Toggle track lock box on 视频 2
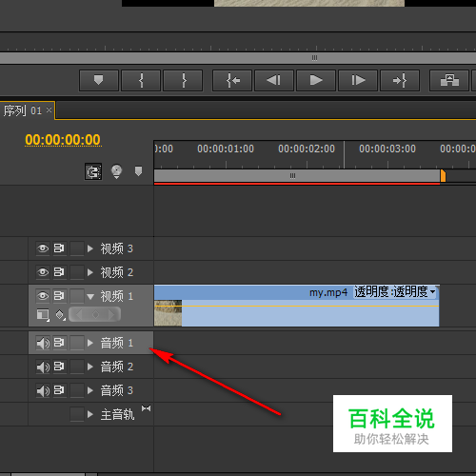This screenshot has width=476, height=476. click(77, 272)
